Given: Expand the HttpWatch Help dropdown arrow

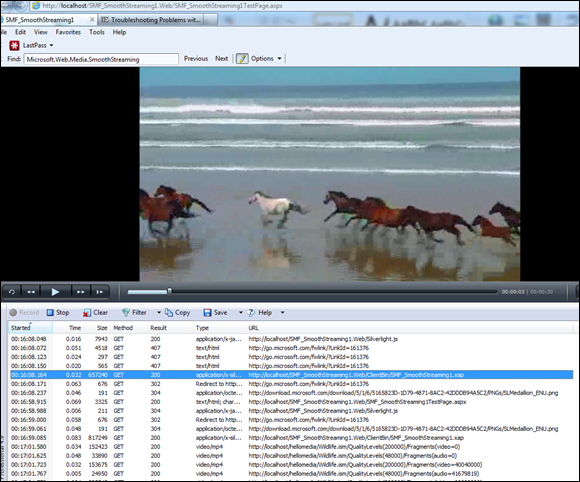Looking at the screenshot, I should pos(283,313).
